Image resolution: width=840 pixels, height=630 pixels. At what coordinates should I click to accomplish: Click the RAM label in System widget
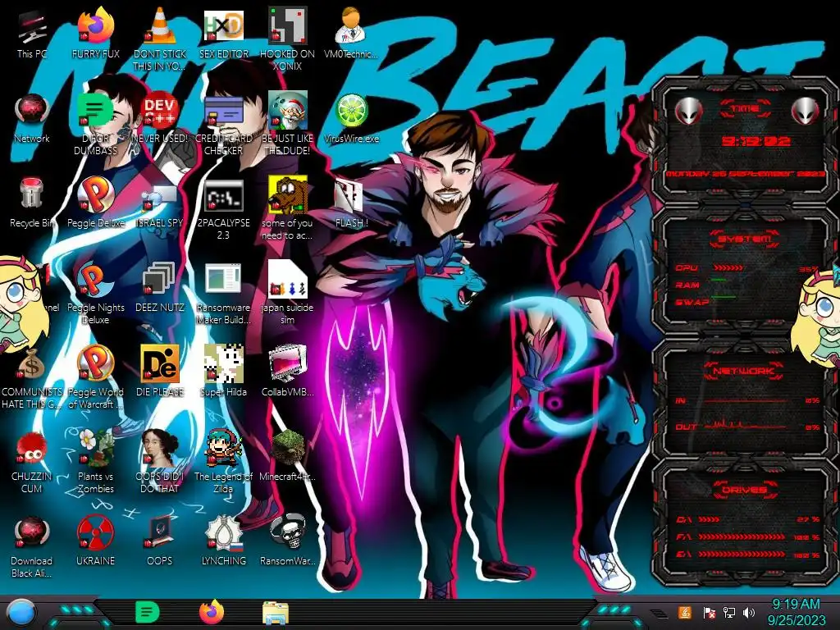coord(687,285)
